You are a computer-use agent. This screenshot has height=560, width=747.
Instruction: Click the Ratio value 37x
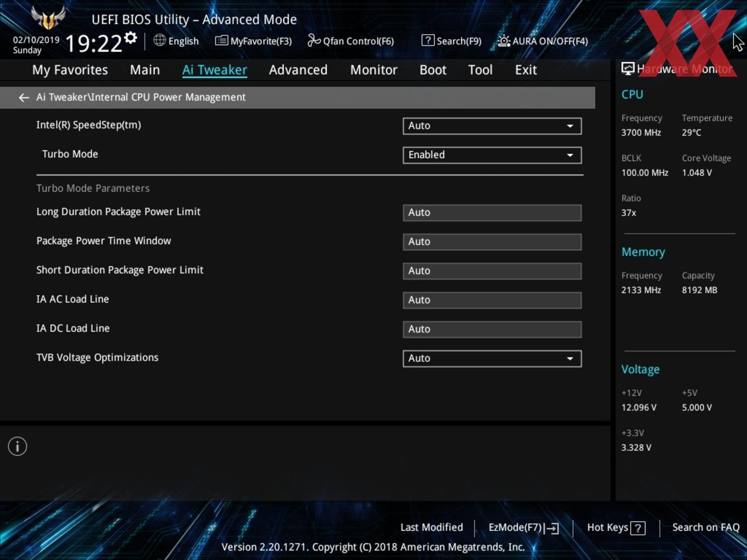click(x=629, y=213)
